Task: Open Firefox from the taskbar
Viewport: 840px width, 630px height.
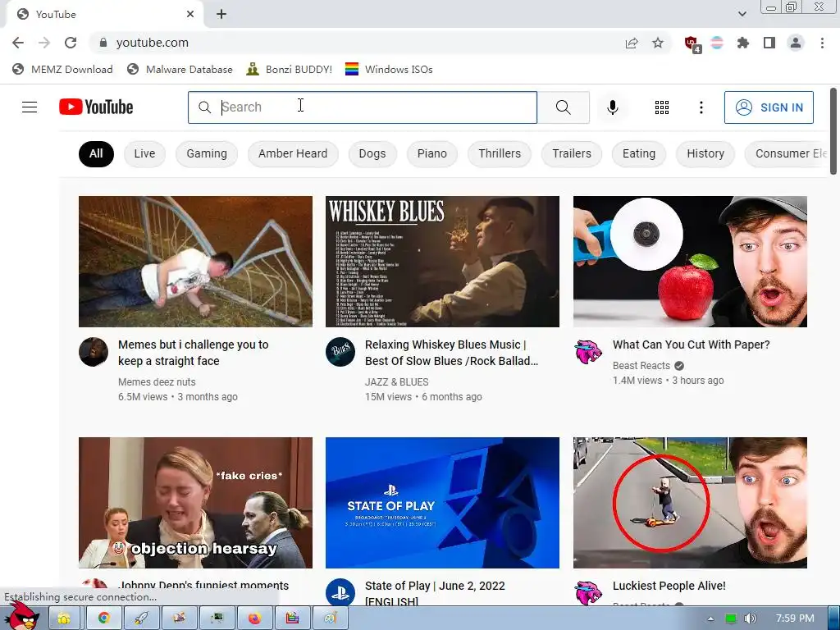Action: 254,619
